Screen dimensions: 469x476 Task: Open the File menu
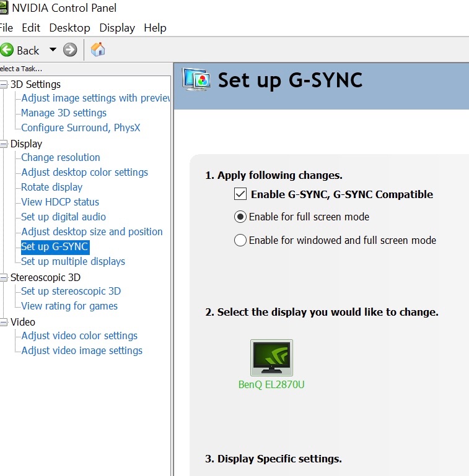tap(6, 28)
